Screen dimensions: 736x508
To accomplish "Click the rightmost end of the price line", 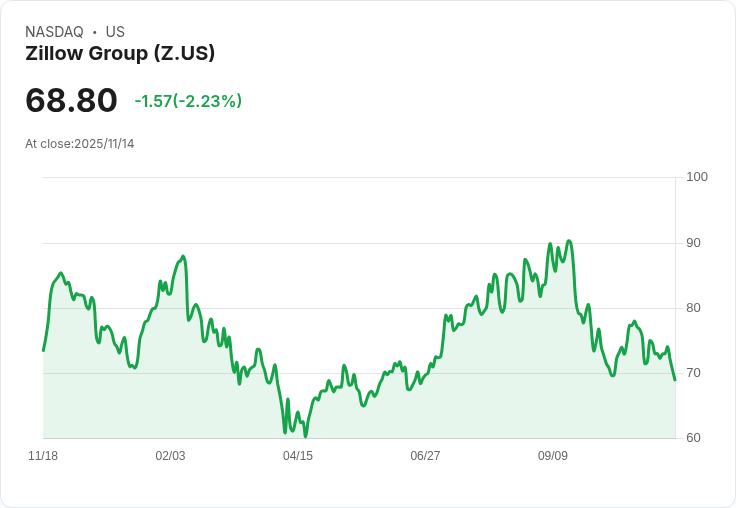I will (x=675, y=380).
